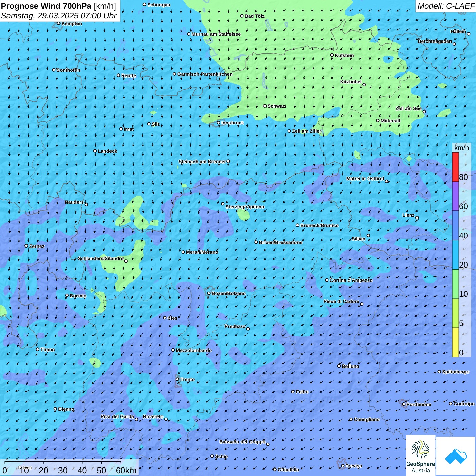The image size is (476, 476).
Task: Click the 'Steinach am Brenner' label
Action: coord(202,161)
